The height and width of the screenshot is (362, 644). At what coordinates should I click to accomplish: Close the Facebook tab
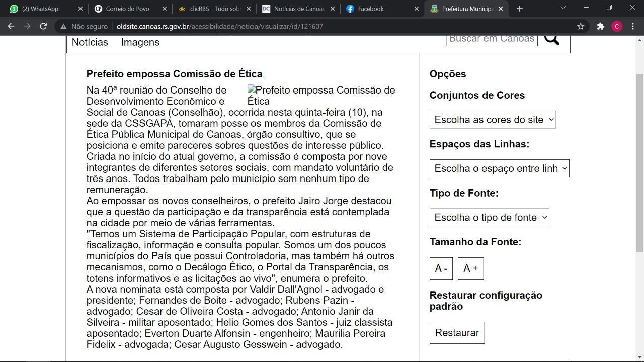[x=416, y=9]
